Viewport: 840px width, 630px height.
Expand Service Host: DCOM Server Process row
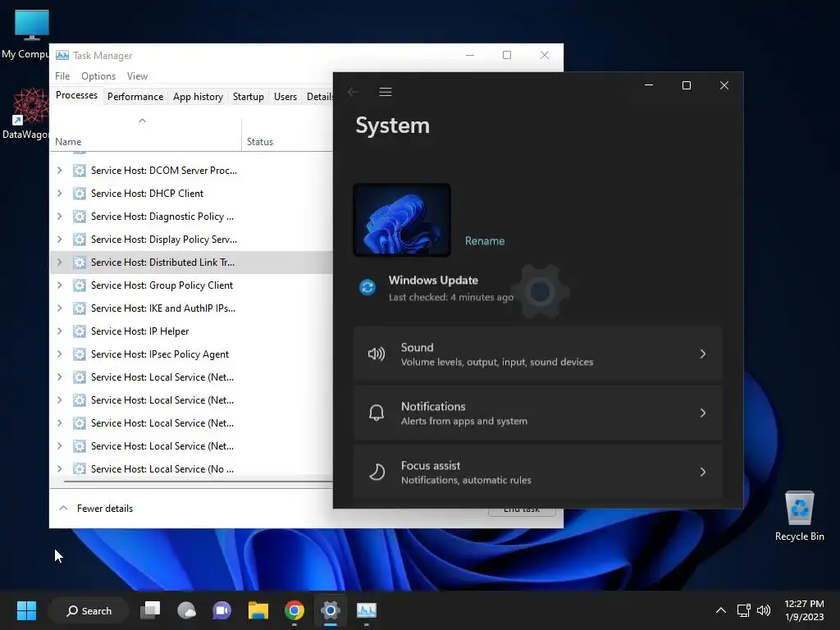tap(59, 171)
